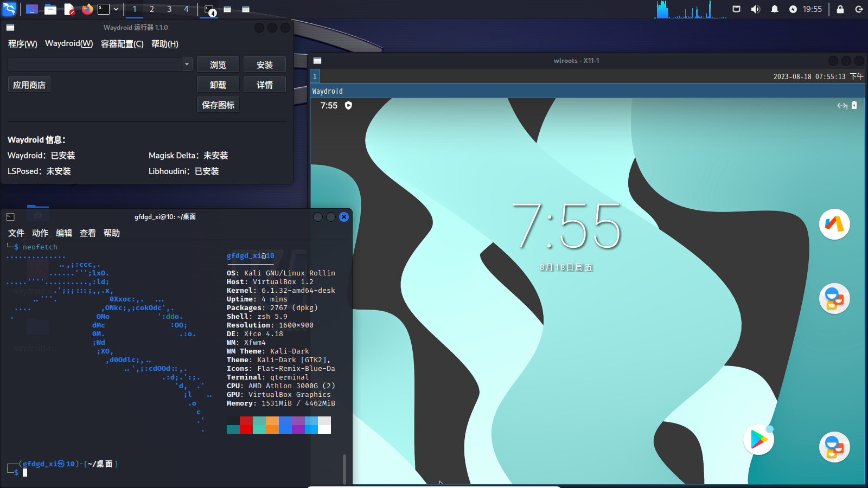Click the CPU usage graph in the panel

(x=690, y=9)
